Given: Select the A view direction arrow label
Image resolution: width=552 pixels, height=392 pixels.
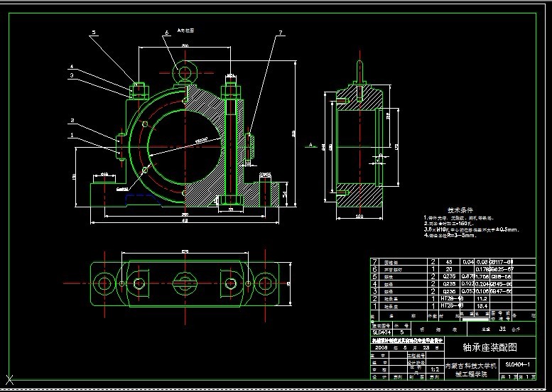Looking at the screenshot, I should (x=310, y=145).
